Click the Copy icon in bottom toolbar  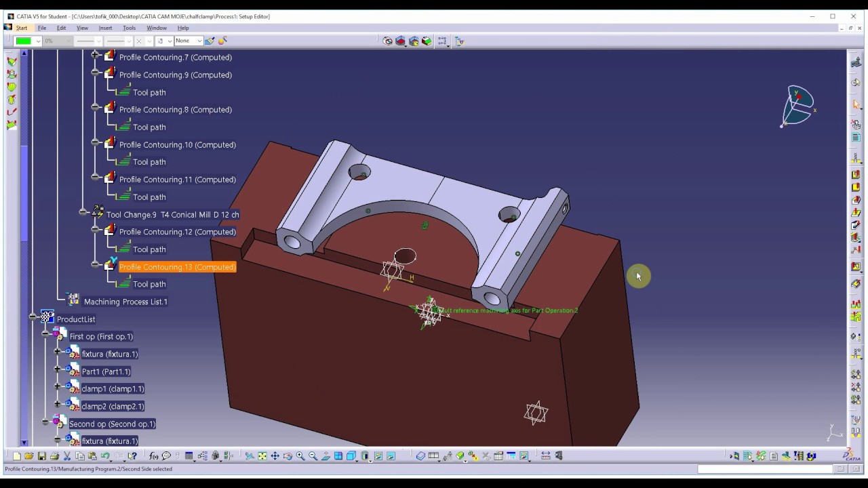pyautogui.click(x=80, y=456)
